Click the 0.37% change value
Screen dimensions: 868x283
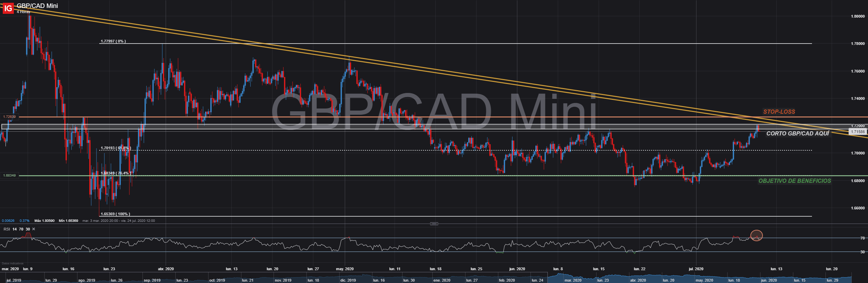[x=25, y=220]
